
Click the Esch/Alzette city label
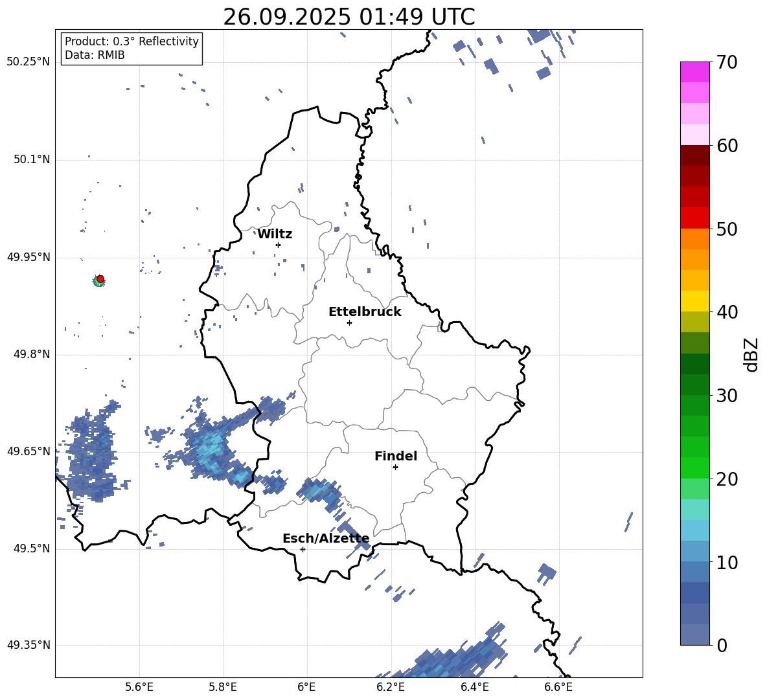pos(326,539)
